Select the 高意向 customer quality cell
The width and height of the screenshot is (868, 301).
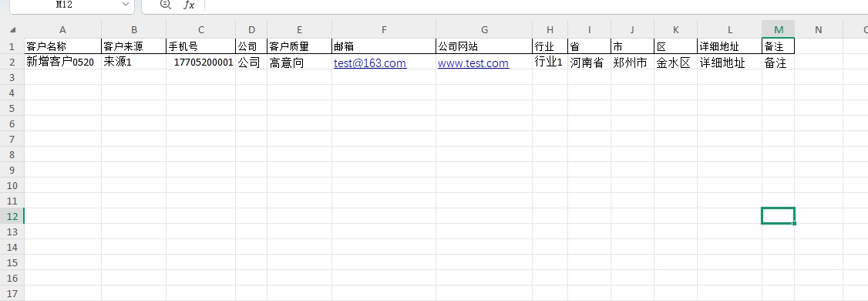click(x=299, y=62)
